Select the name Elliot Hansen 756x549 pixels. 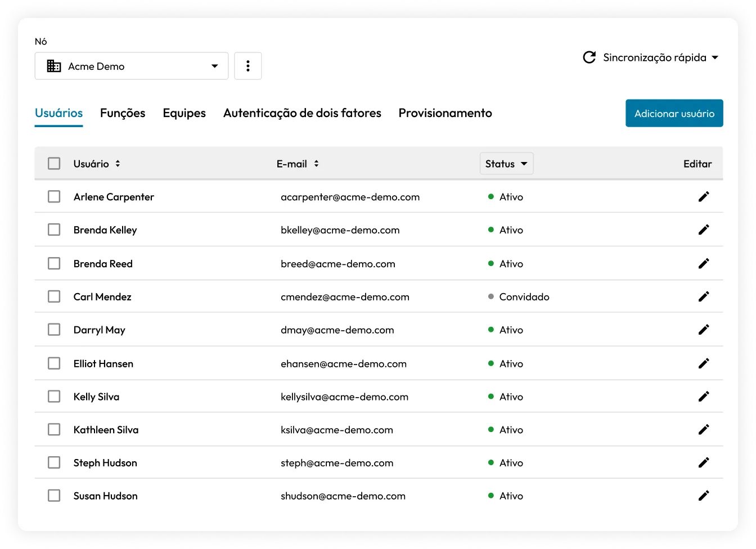pyautogui.click(x=103, y=364)
